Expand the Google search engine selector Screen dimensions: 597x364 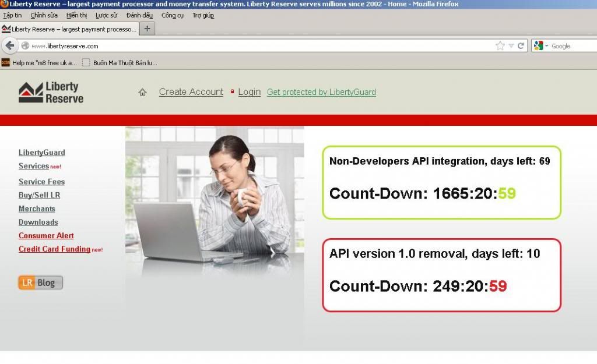coord(540,45)
